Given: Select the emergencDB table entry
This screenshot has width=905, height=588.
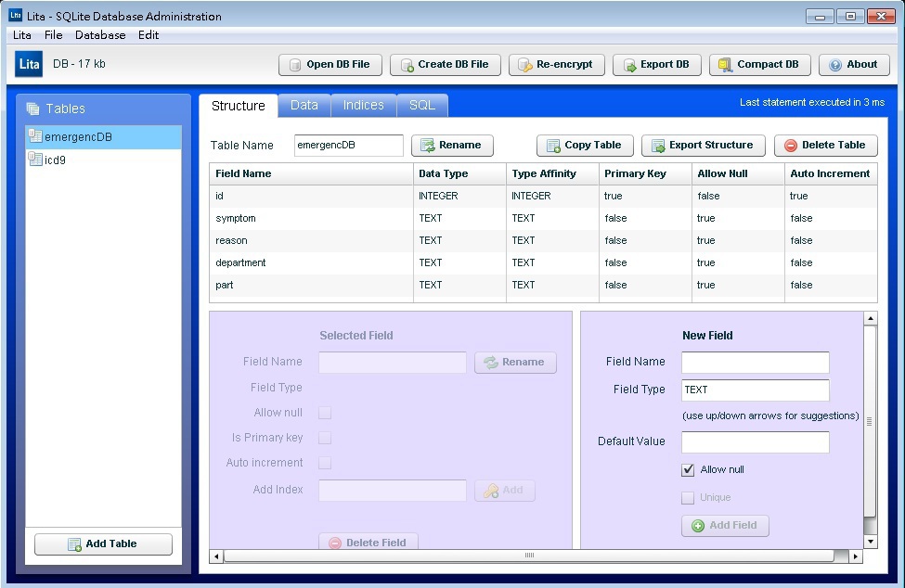Looking at the screenshot, I should tap(78, 137).
